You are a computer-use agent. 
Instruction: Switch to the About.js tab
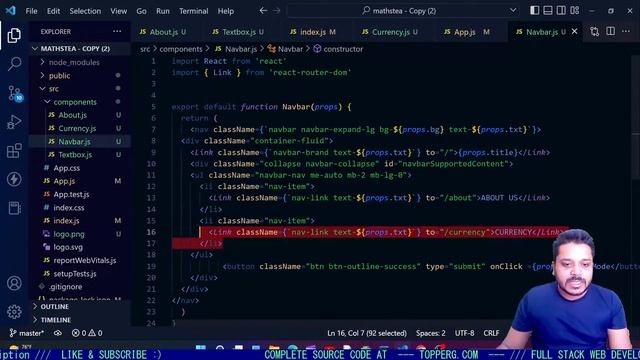pos(163,32)
